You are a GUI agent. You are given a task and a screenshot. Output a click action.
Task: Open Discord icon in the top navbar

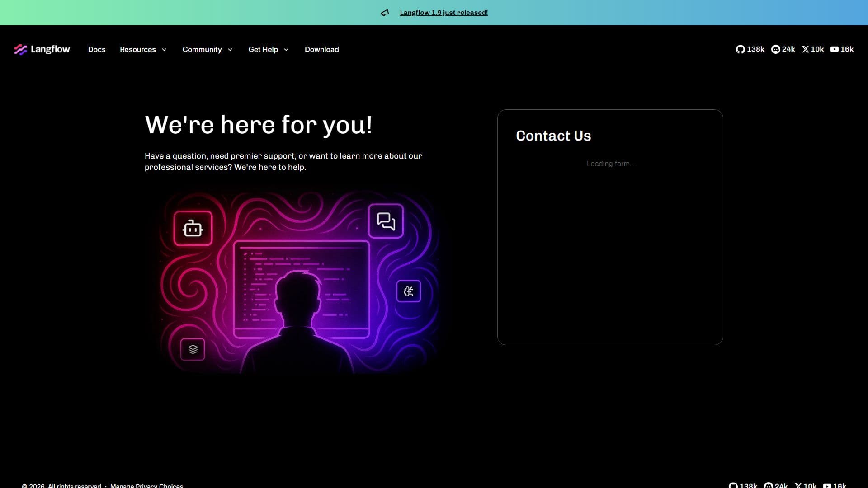point(775,49)
